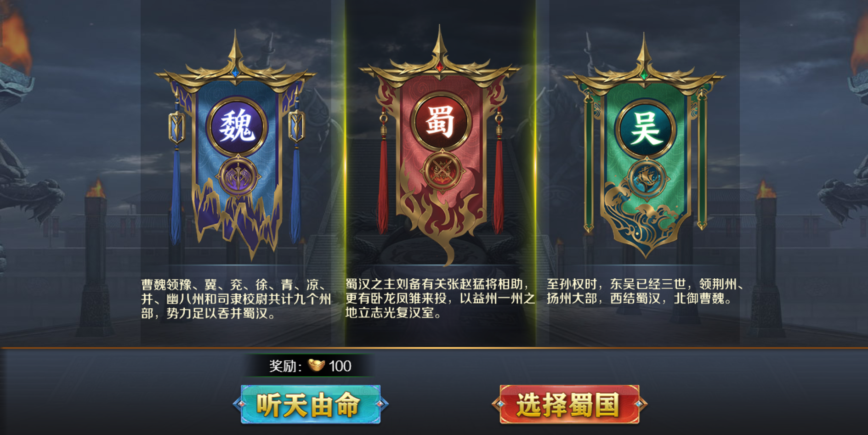Choose the Eastern Wu description text
The height and width of the screenshot is (435, 868).
tap(645, 291)
